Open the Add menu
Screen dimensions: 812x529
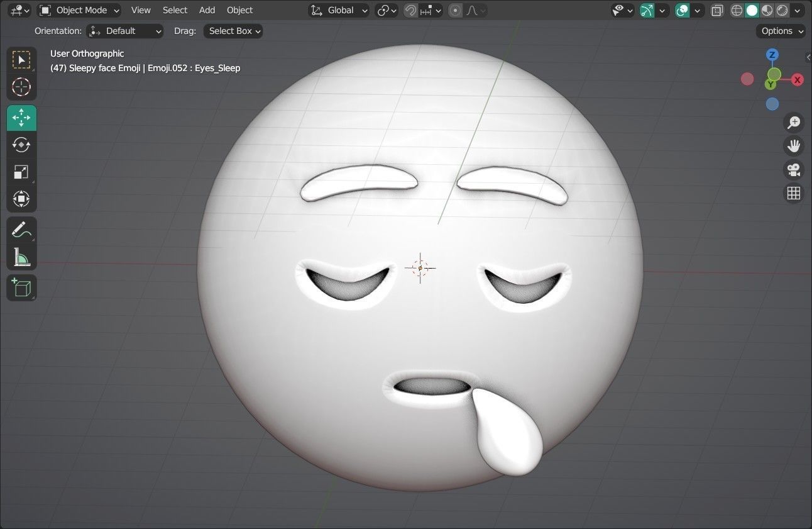click(207, 10)
